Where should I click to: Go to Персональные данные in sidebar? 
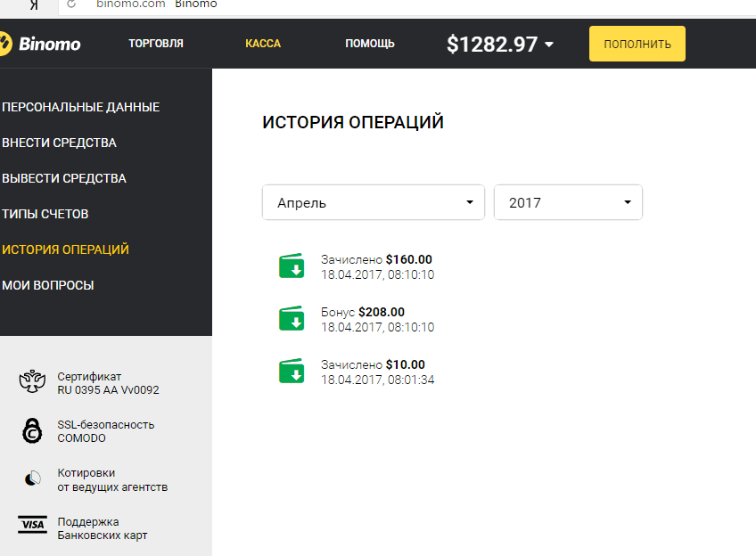tap(80, 107)
